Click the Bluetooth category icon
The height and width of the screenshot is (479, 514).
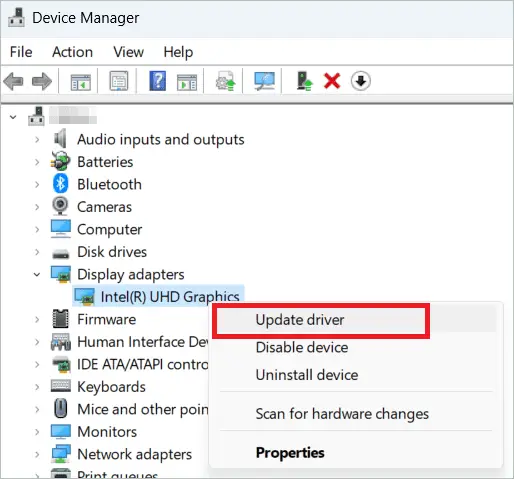[x=60, y=184]
